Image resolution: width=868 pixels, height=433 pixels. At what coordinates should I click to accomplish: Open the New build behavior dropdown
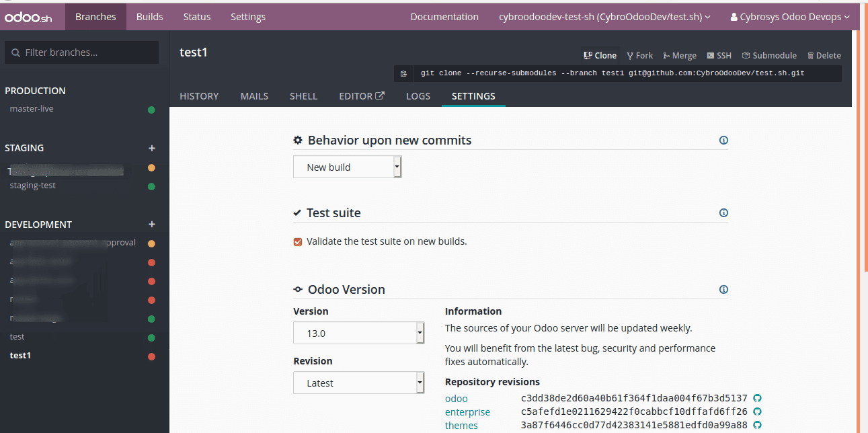tap(347, 167)
